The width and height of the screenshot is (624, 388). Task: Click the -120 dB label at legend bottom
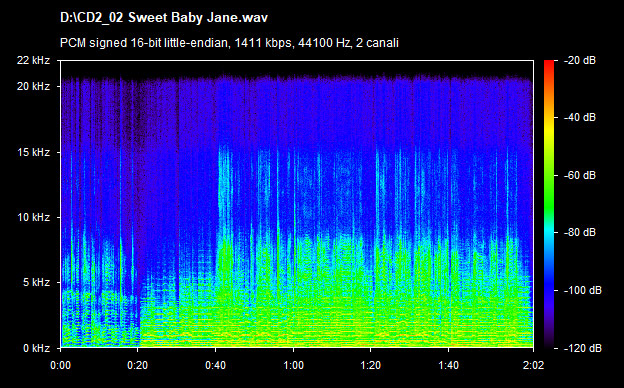pos(583,348)
